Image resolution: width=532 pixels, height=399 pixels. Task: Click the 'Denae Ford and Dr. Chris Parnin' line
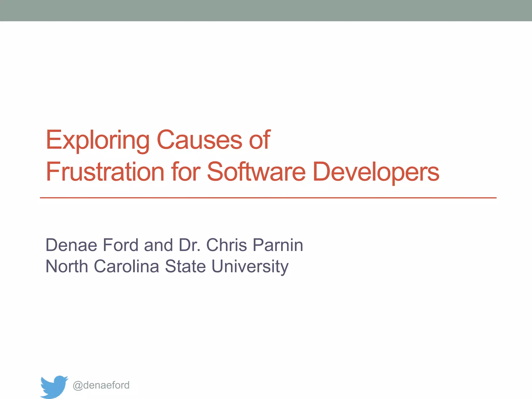(174, 245)
